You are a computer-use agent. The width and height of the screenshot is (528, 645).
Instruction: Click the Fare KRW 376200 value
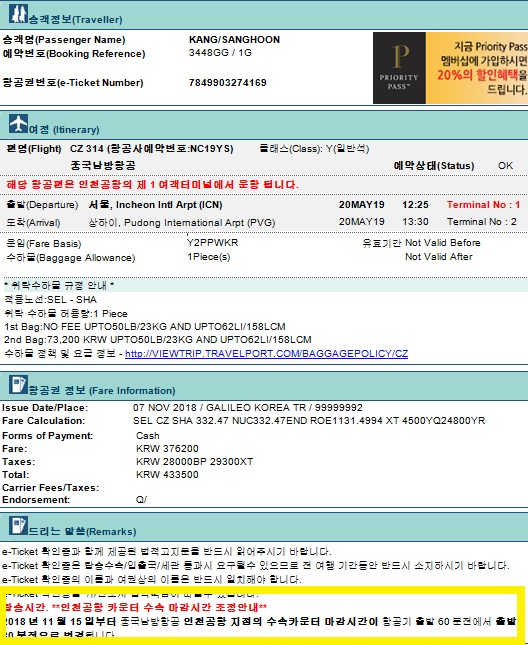click(167, 448)
